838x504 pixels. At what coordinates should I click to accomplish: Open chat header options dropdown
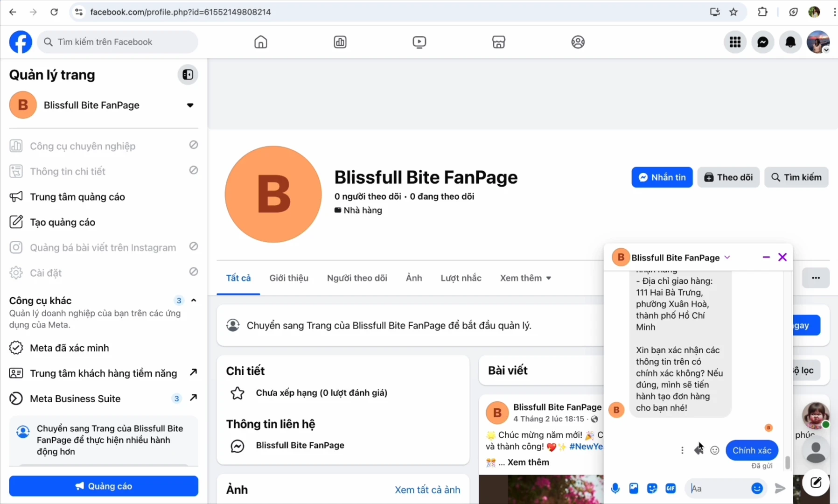pyautogui.click(x=727, y=258)
